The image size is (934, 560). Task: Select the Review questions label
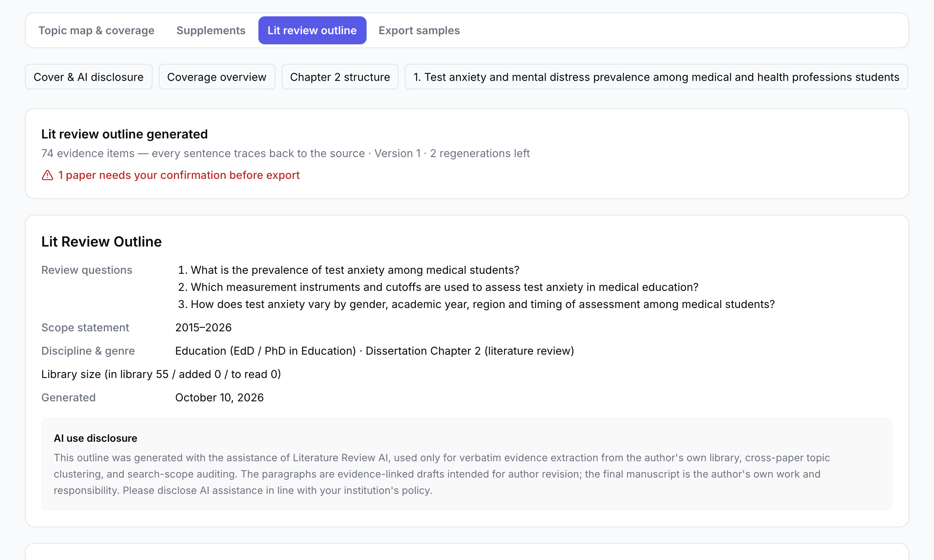pyautogui.click(x=87, y=270)
